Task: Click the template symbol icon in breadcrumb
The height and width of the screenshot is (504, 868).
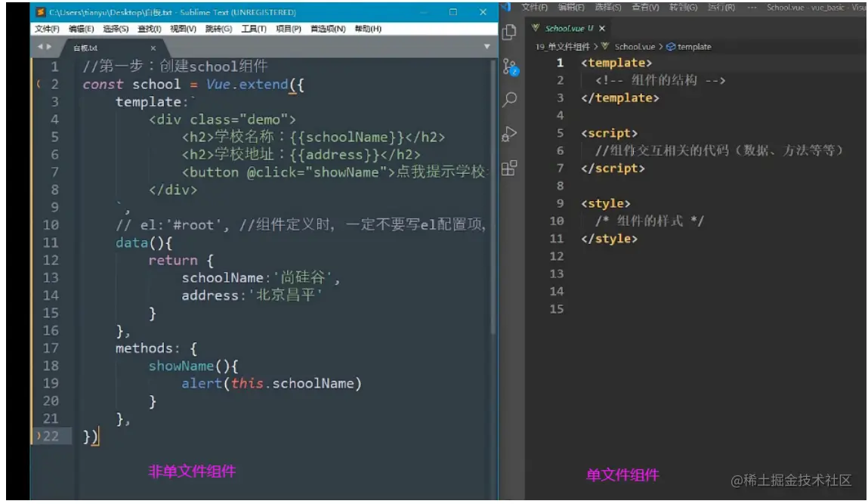Action: [670, 47]
